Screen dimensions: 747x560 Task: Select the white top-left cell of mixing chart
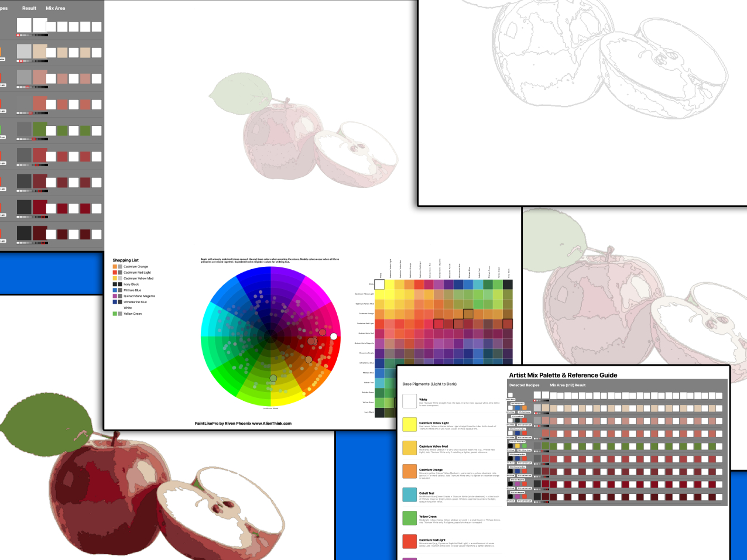379,284
